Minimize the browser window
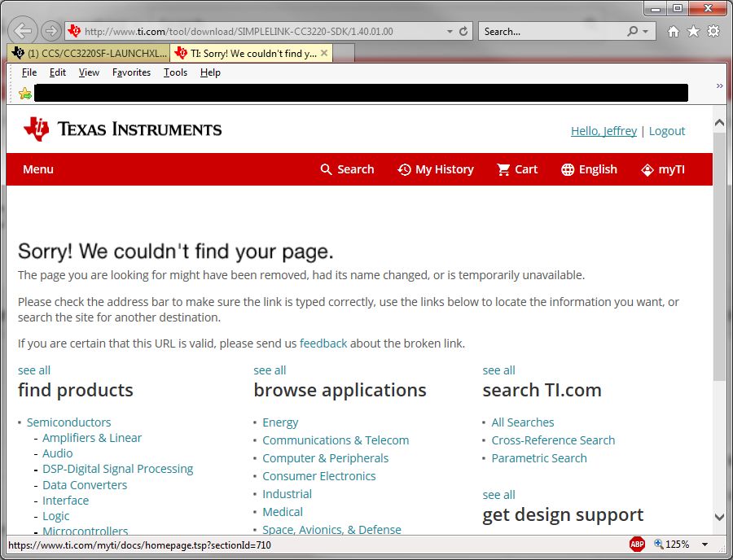 (x=656, y=8)
